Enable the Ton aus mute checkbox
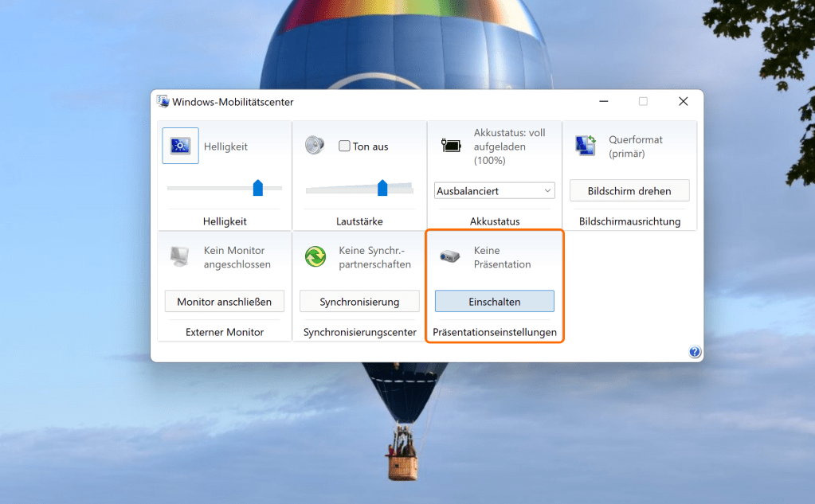Image resolution: width=815 pixels, height=504 pixels. [344, 147]
